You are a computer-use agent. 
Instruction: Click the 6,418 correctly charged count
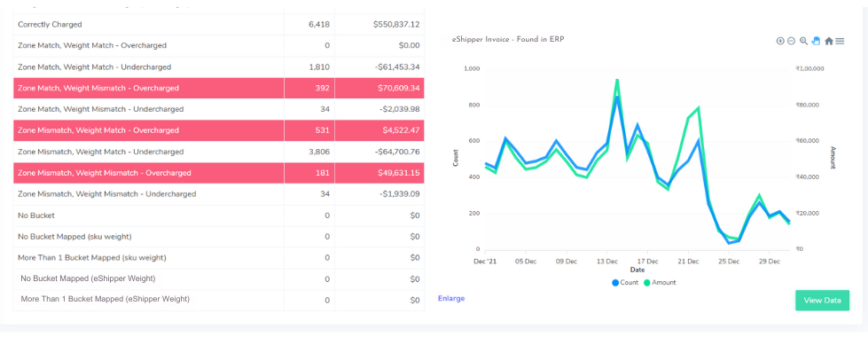[x=319, y=25]
